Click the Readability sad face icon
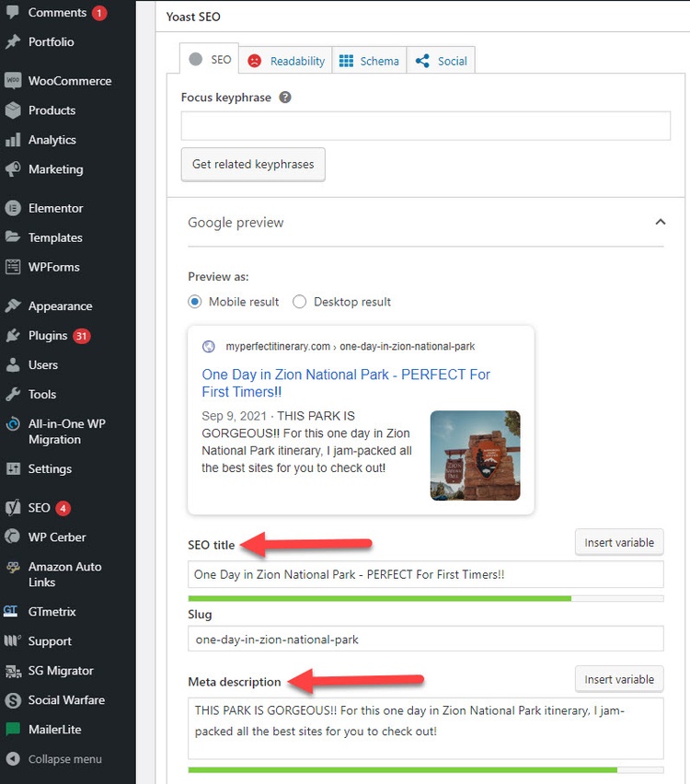This screenshot has width=690, height=784. [255, 61]
